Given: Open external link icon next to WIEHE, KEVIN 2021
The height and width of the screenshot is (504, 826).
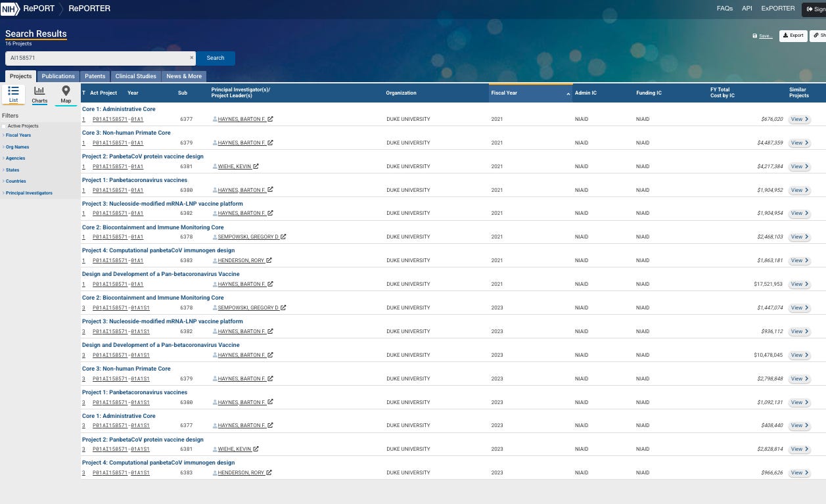Looking at the screenshot, I should pyautogui.click(x=256, y=166).
